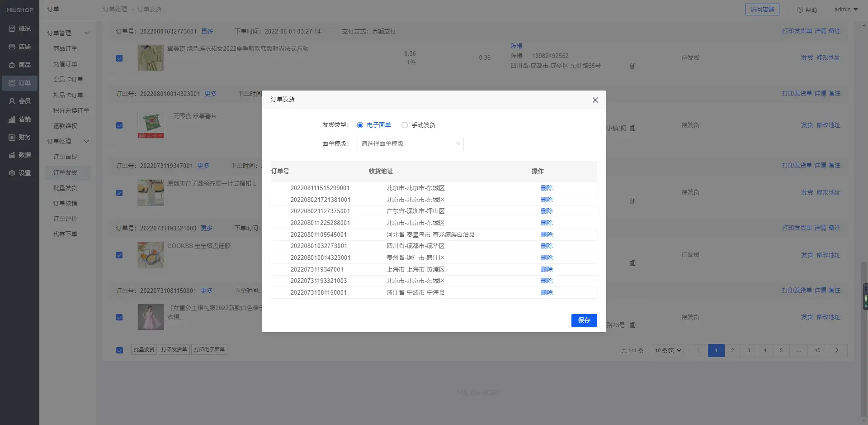
Task: Toggle the select-all checkbox beside 批量发货
Action: tap(119, 350)
